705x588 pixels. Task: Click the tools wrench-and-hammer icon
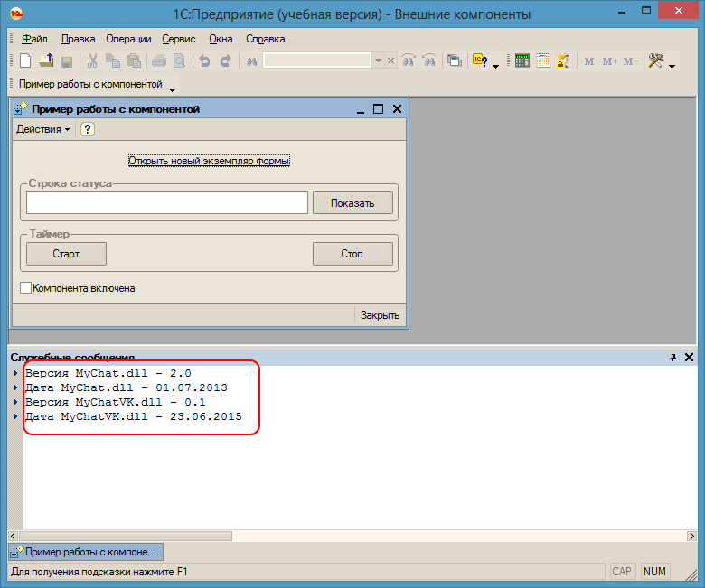(x=656, y=61)
